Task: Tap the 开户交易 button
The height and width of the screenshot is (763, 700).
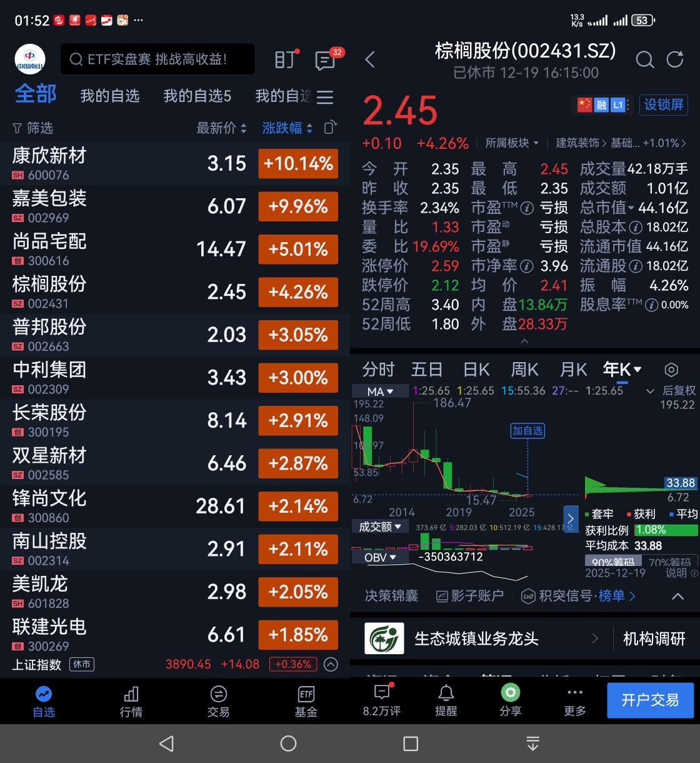Action: coord(651,700)
